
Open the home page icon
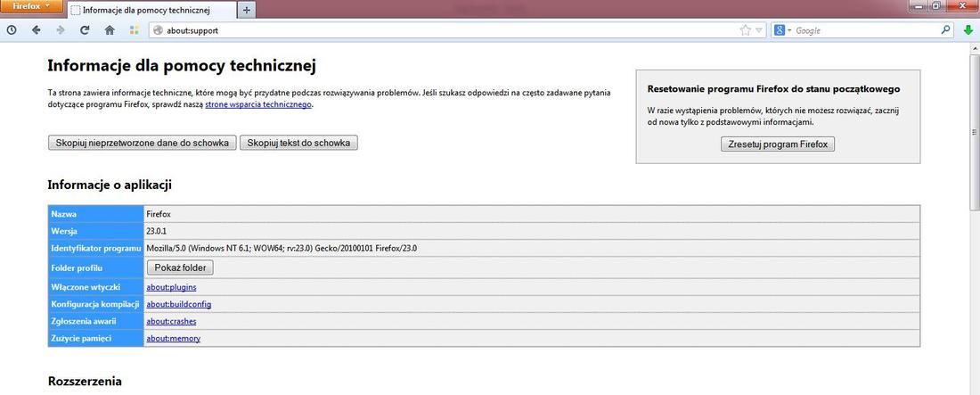[110, 30]
